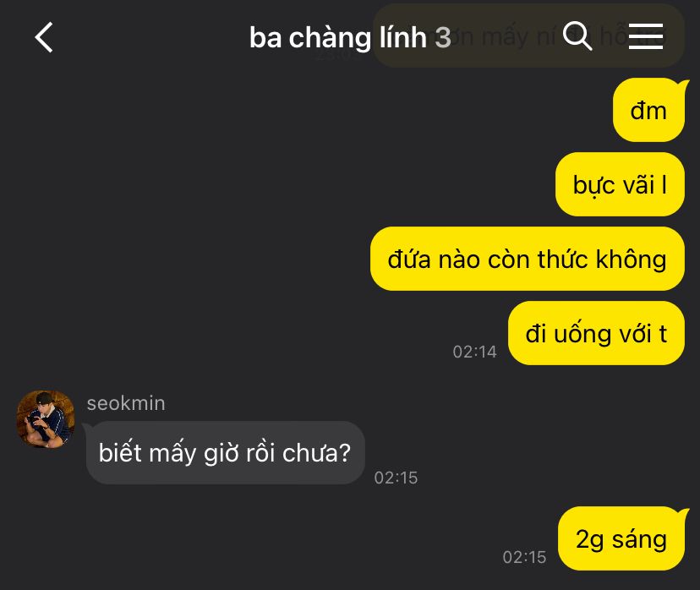This screenshot has width=700, height=590.
Task: Go back using the left arrow
Action: point(44,37)
